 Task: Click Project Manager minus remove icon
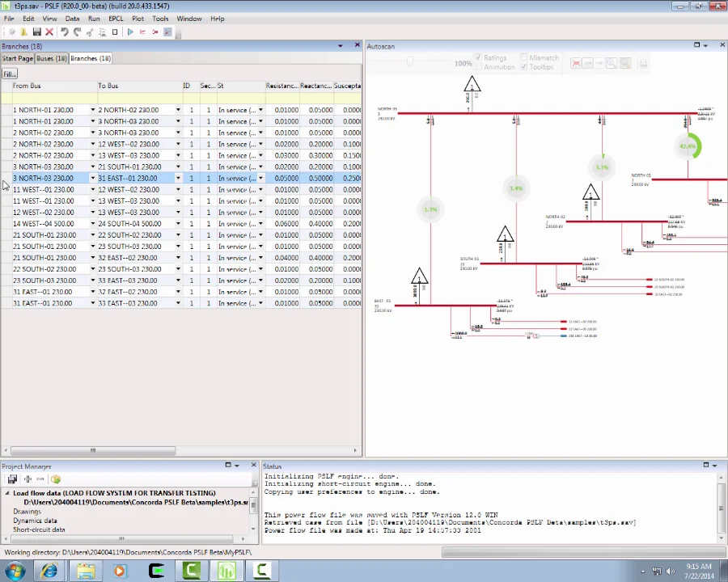[x=40, y=479]
